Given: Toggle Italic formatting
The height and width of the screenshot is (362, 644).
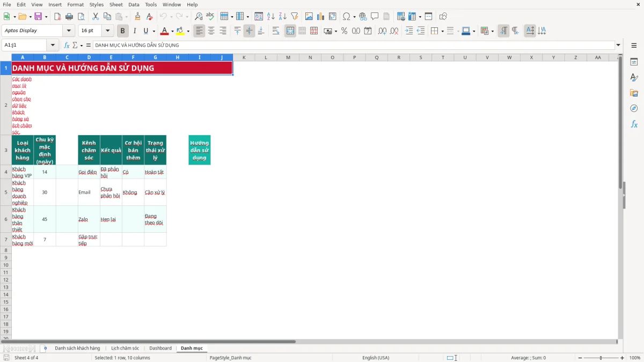Looking at the screenshot, I should [x=135, y=31].
